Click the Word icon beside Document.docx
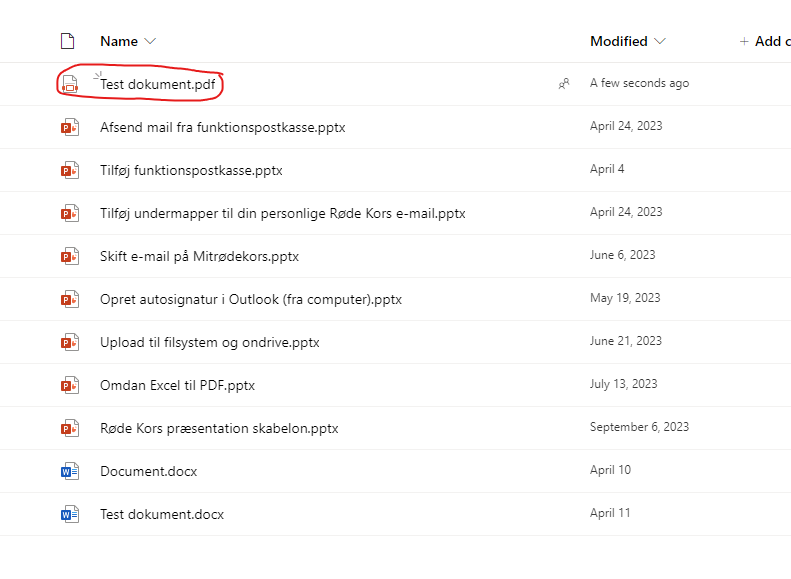The height and width of the screenshot is (579, 791). point(70,471)
